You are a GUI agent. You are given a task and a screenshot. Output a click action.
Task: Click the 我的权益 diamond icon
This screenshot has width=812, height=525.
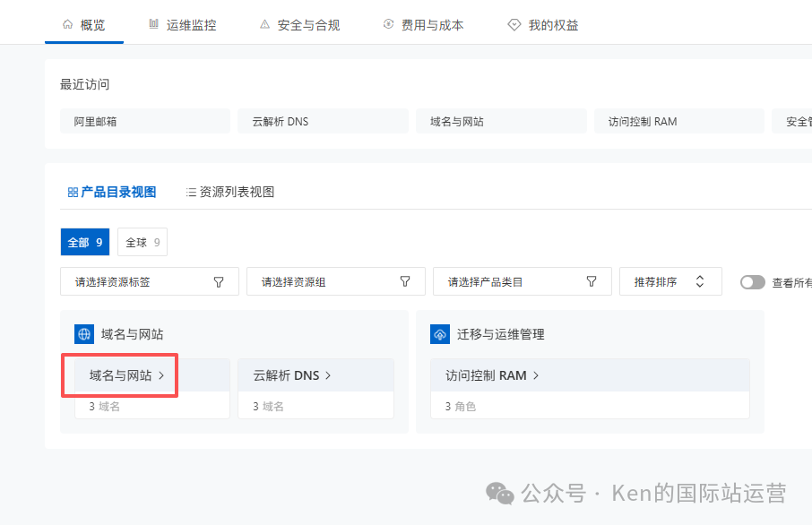[515, 25]
